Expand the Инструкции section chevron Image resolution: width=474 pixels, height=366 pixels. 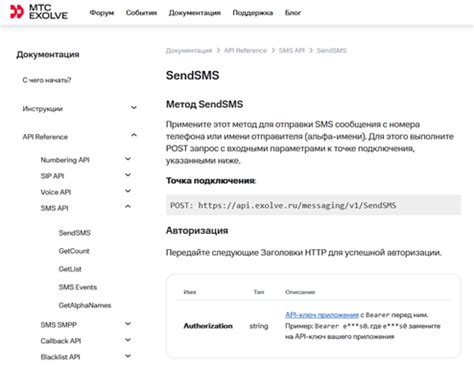click(134, 108)
